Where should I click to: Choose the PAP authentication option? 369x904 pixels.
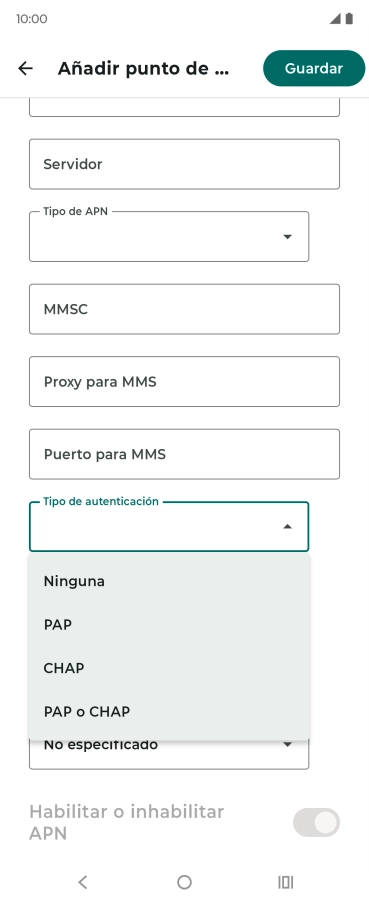169,624
